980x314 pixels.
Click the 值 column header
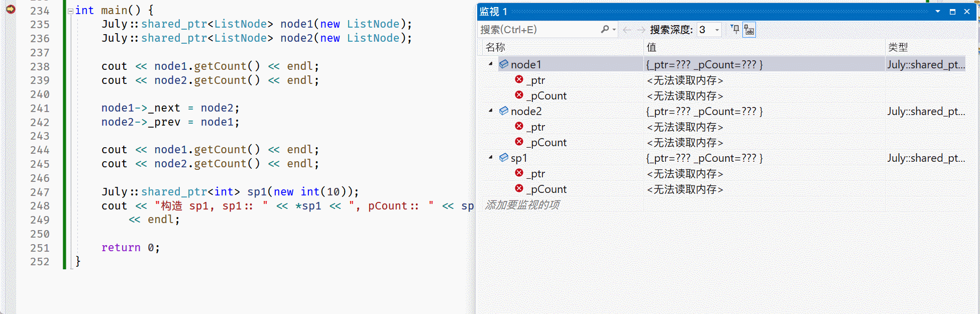651,47
